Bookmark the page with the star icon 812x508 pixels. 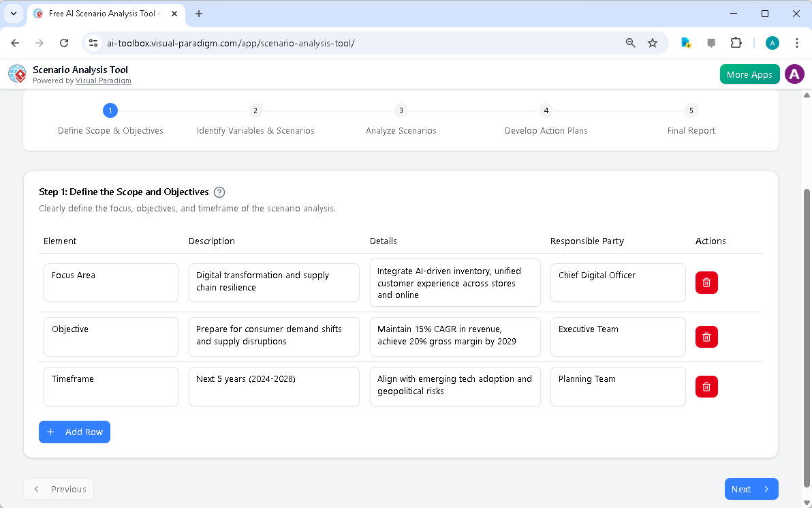point(653,42)
